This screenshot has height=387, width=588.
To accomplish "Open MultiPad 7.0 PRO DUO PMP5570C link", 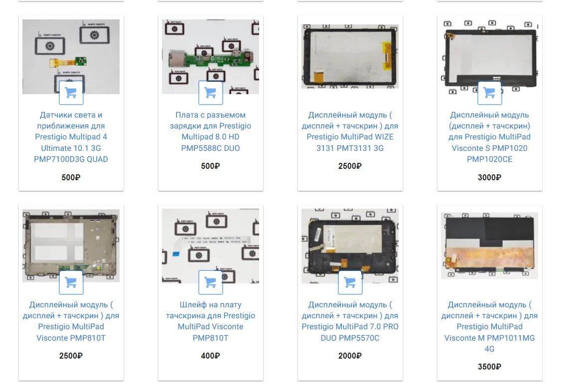I will [x=350, y=321].
